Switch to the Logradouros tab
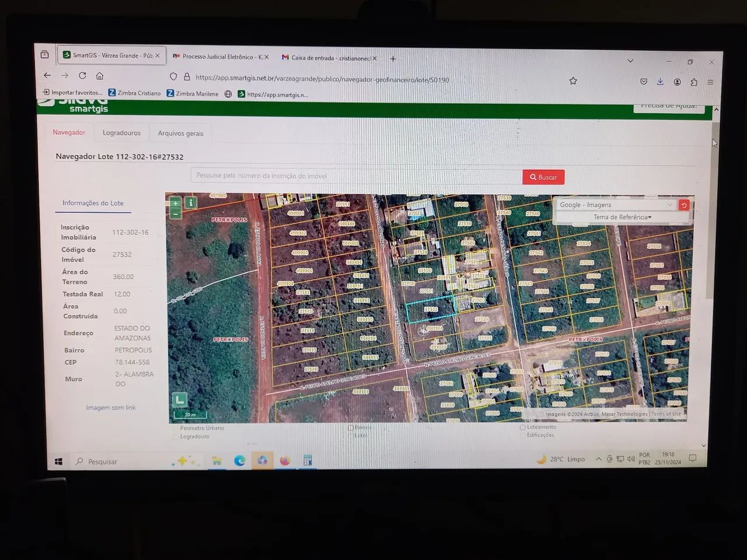Image resolution: width=747 pixels, height=560 pixels. 121,133
